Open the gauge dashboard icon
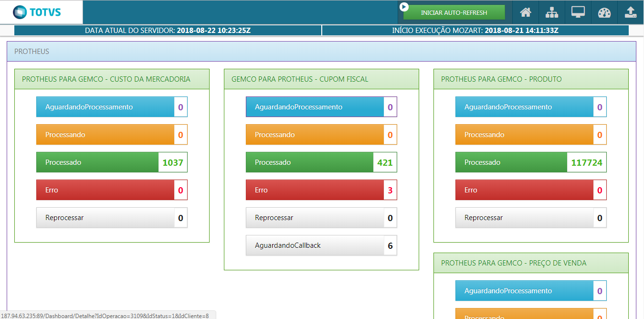 tap(604, 12)
